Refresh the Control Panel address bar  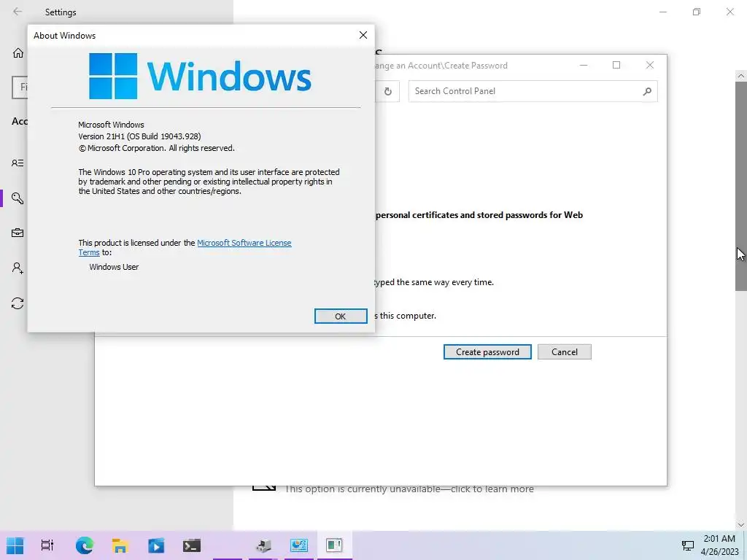pyautogui.click(x=388, y=91)
